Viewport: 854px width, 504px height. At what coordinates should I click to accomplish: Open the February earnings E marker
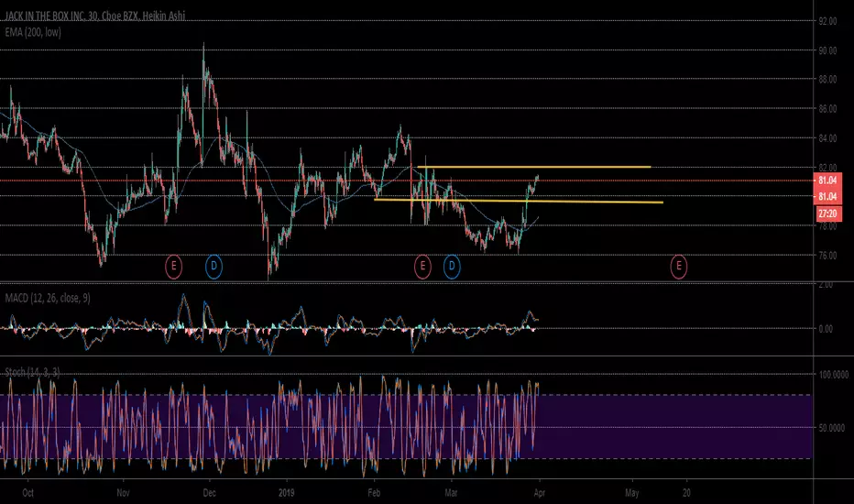[422, 267]
